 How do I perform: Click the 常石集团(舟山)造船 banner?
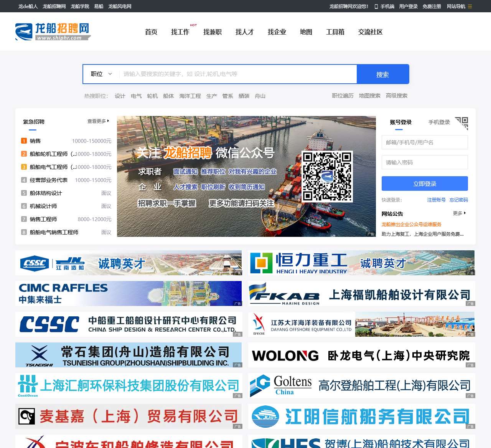129,355
